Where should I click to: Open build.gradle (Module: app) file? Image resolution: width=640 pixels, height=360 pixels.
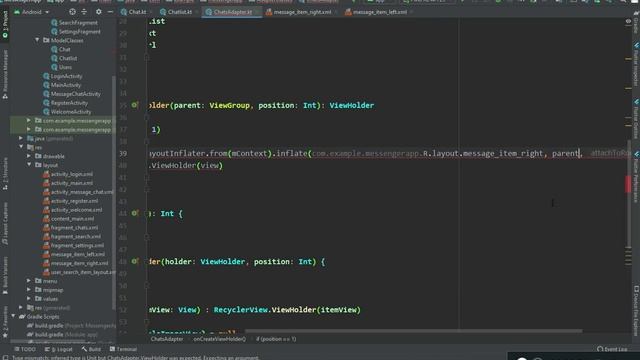[62, 335]
